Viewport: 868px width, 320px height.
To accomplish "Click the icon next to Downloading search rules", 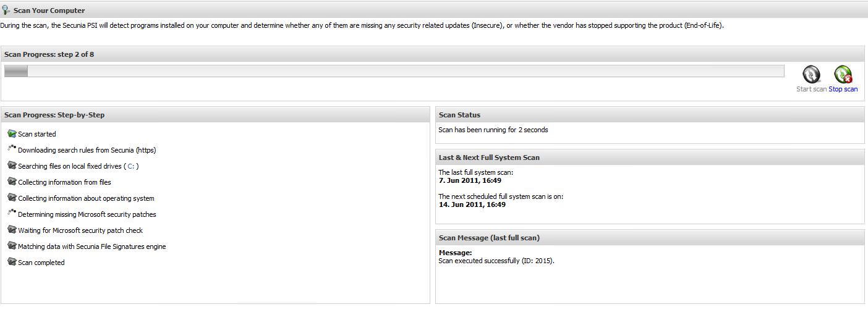I will 12,149.
